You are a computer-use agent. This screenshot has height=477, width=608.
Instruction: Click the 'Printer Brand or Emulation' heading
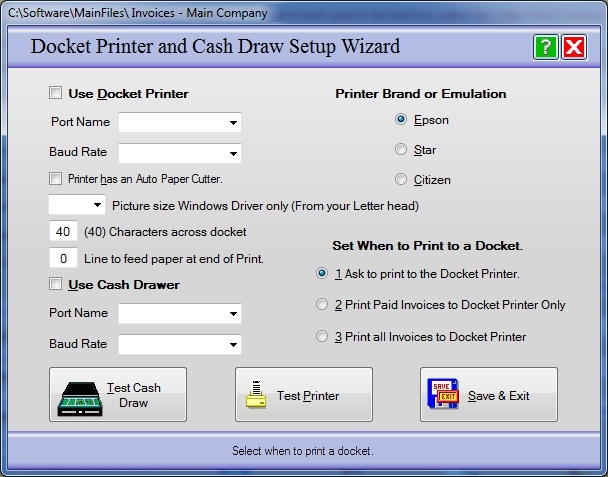tap(421, 94)
